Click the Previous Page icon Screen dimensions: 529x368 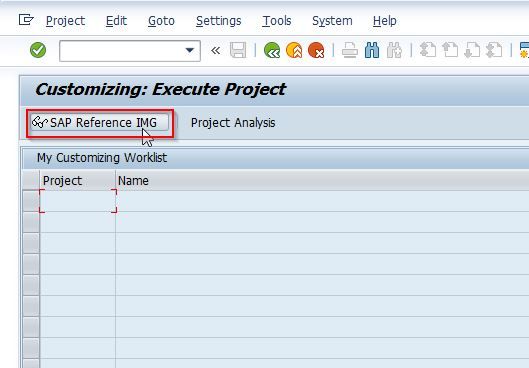pyautogui.click(x=450, y=51)
